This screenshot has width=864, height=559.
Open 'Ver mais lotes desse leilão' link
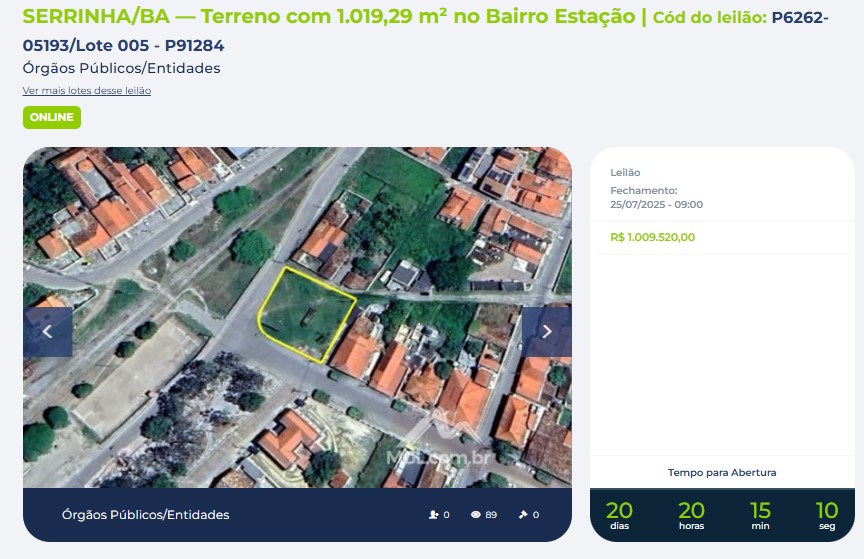tap(87, 90)
